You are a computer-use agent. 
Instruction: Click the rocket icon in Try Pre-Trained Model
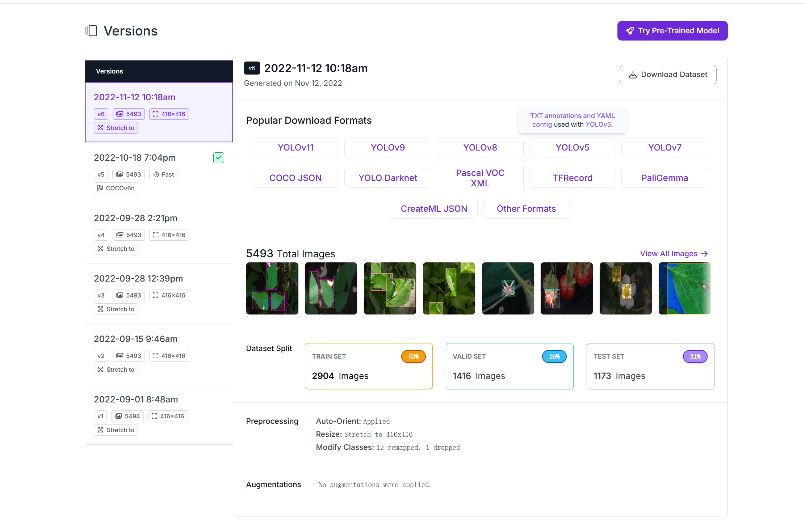tap(630, 31)
